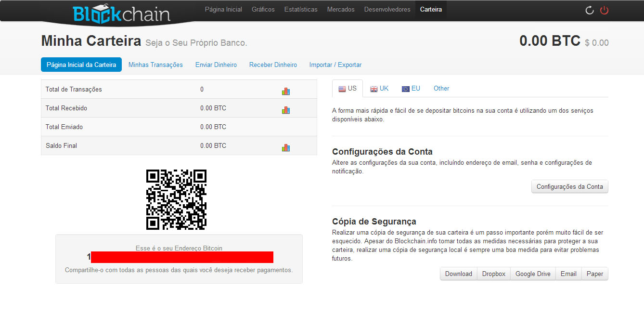Click the Total de Transações label
Screen dimensions: 644x329
[x=74, y=89]
